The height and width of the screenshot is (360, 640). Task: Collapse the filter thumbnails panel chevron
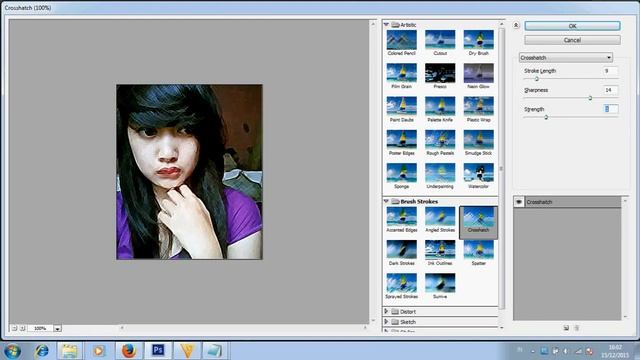tap(516, 25)
